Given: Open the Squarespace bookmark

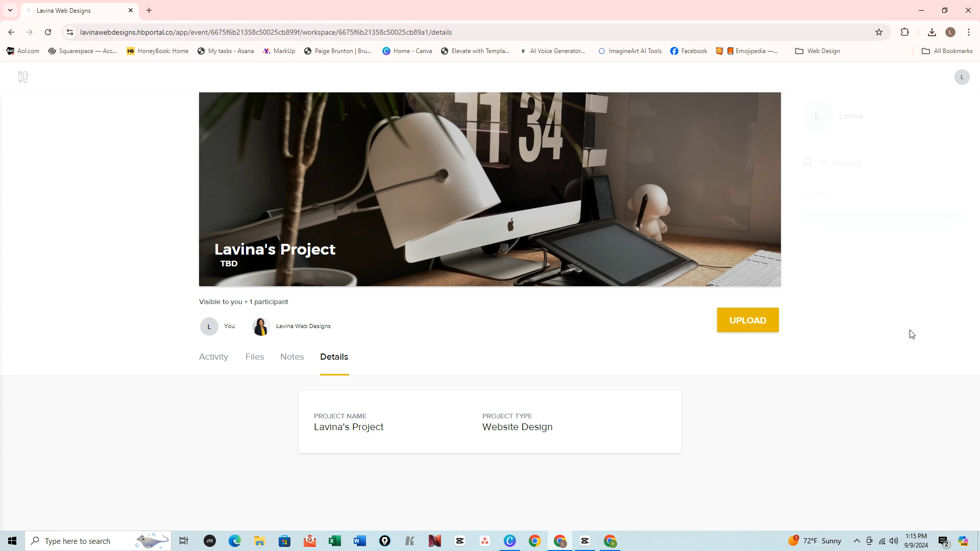Looking at the screenshot, I should point(83,51).
